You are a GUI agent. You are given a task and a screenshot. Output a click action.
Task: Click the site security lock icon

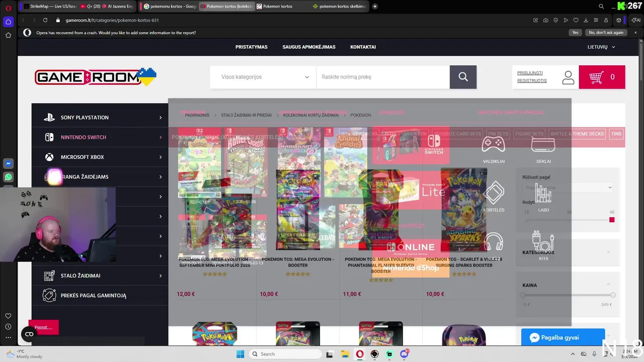click(58, 20)
